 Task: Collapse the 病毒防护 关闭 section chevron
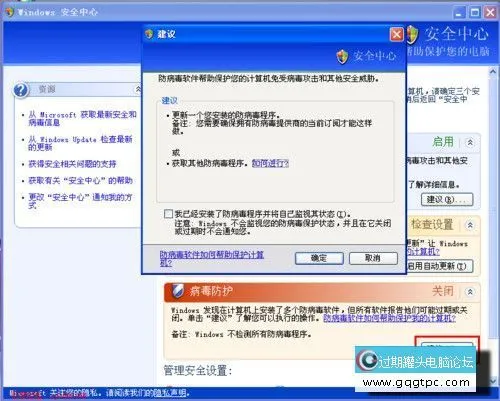[470, 292]
